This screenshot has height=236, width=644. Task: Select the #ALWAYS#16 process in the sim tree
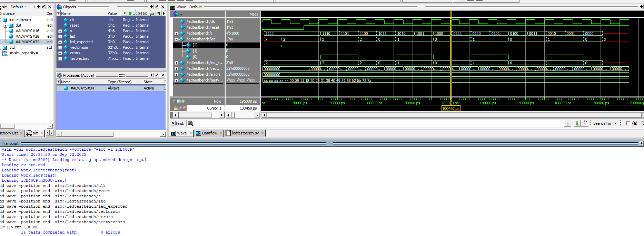coord(27,31)
